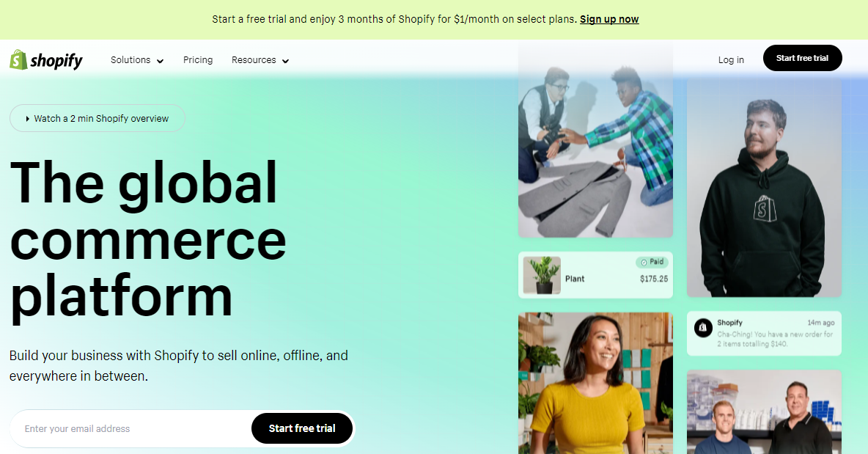Watch the 2 min Shopify overview
The width and height of the screenshot is (868, 454).
click(x=98, y=119)
